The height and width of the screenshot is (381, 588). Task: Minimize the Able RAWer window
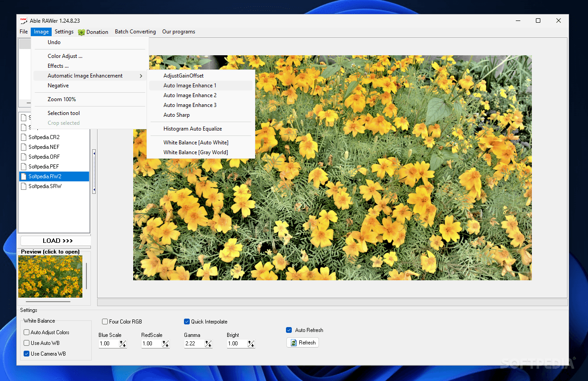(518, 20)
